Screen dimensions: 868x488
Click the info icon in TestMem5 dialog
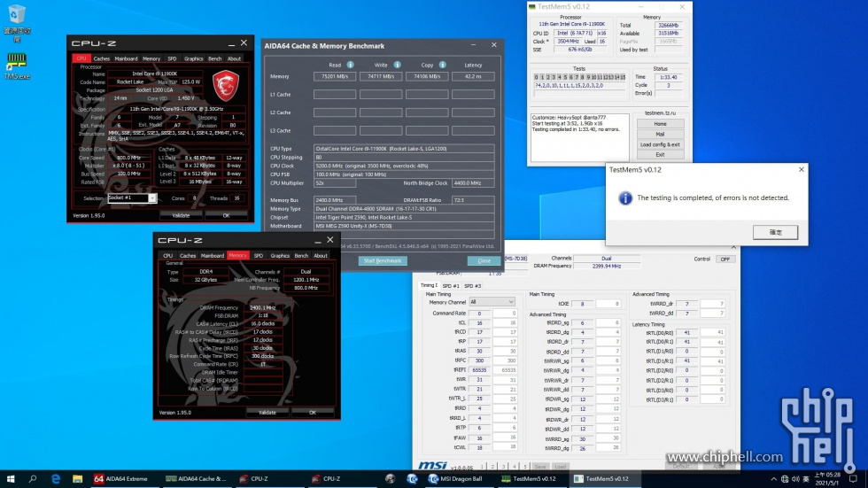pyautogui.click(x=625, y=198)
